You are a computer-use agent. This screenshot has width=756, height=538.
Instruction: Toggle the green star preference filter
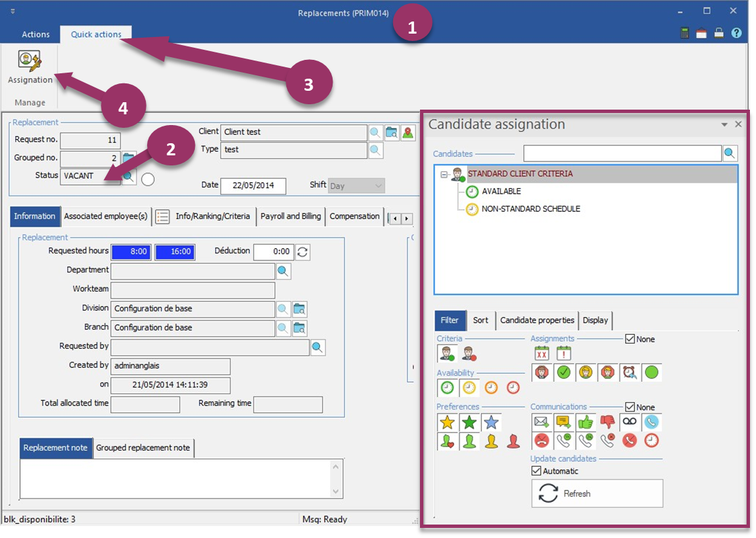pos(469,422)
